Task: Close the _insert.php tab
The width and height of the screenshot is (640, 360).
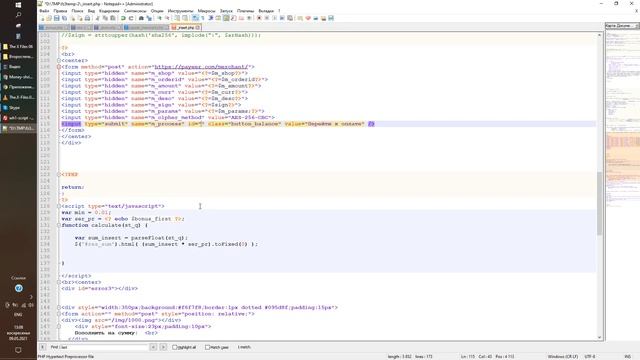Action: pos(198,27)
